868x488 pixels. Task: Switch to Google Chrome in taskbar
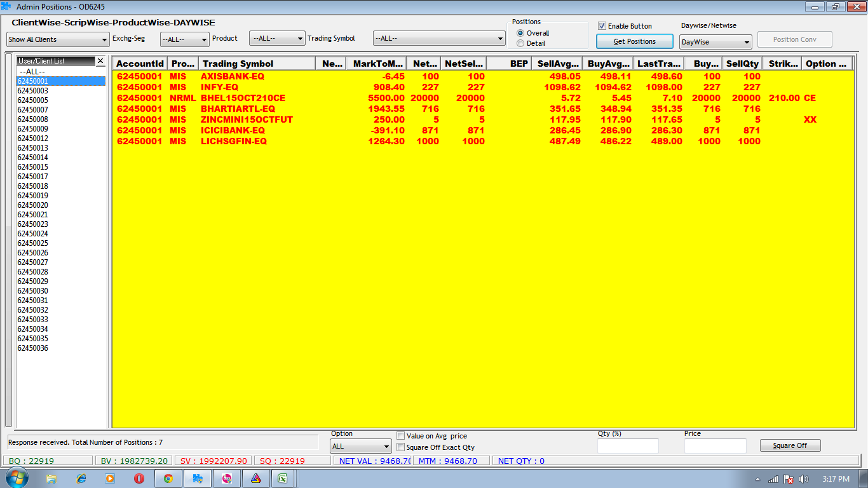click(168, 478)
